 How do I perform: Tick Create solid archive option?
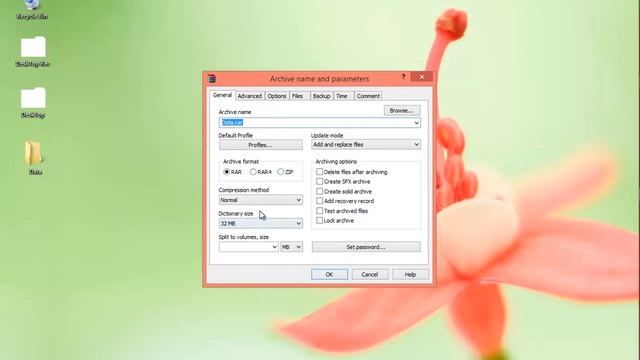click(x=320, y=191)
